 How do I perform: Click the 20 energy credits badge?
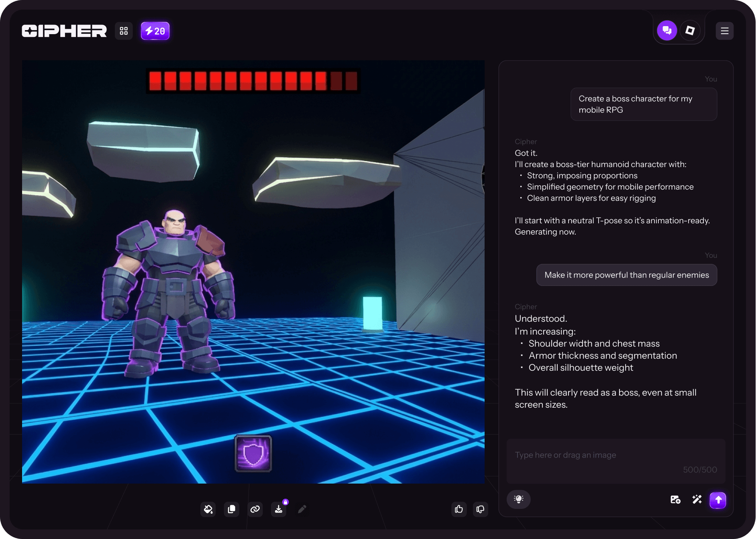(x=155, y=31)
